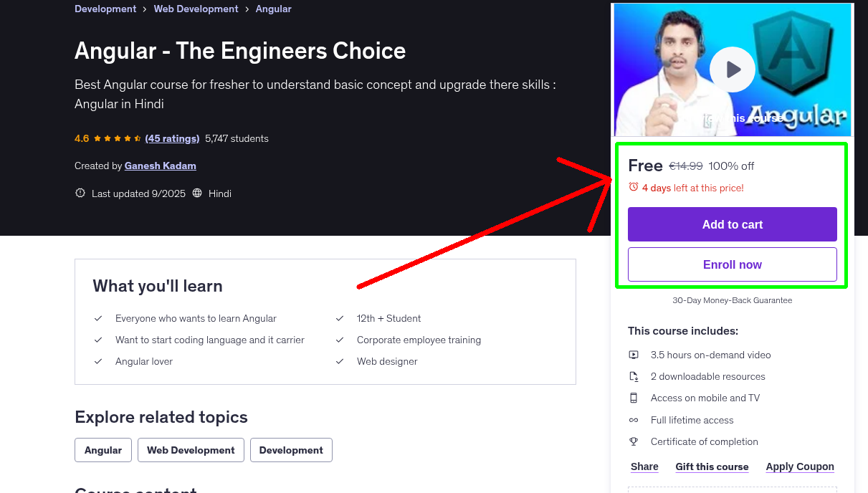Click the last updated clock icon
868x493 pixels.
(x=80, y=193)
